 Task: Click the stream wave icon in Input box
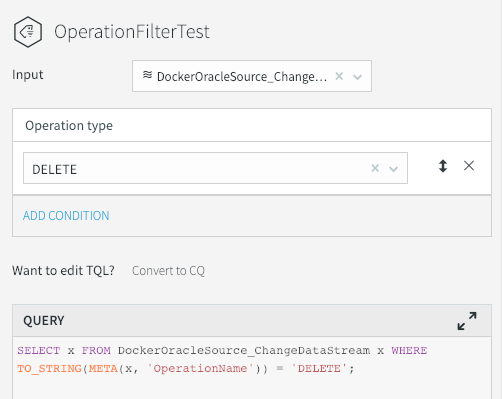click(x=147, y=75)
